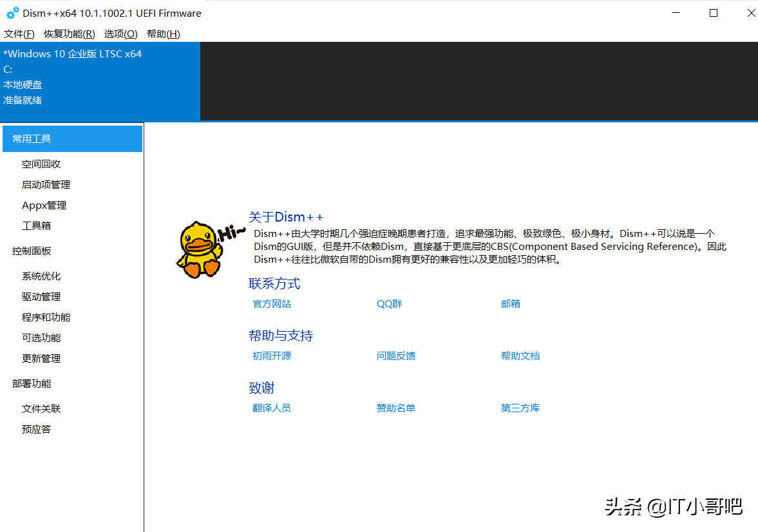The image size is (758, 532).
Task: Click the 关于Dism++ heading
Action: pos(286,216)
